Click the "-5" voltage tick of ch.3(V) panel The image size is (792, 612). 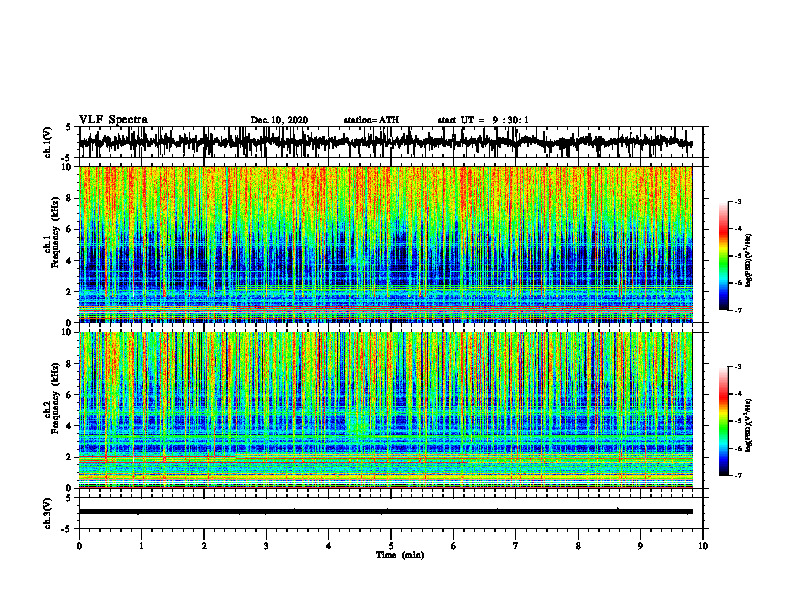68,529
